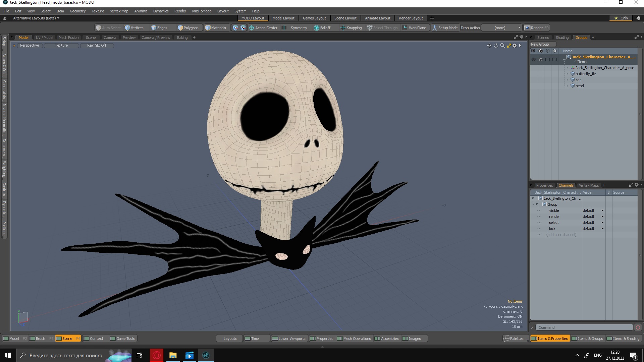The image size is (644, 362).
Task: Open the visible channel default dropdown
Action: [593, 210]
